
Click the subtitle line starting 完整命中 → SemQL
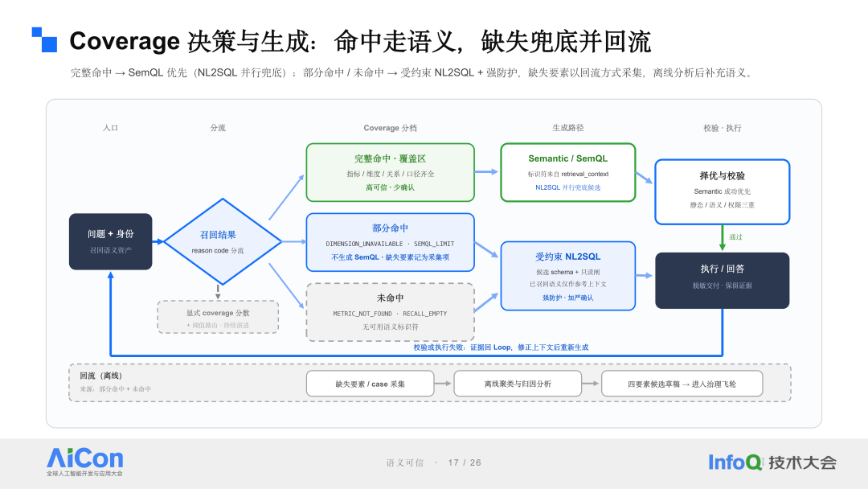click(412, 72)
